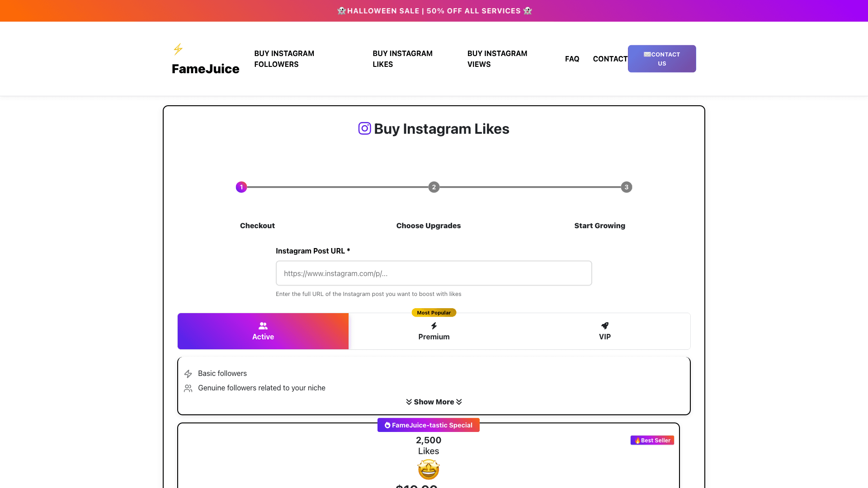Click the Contact Us button

[661, 59]
